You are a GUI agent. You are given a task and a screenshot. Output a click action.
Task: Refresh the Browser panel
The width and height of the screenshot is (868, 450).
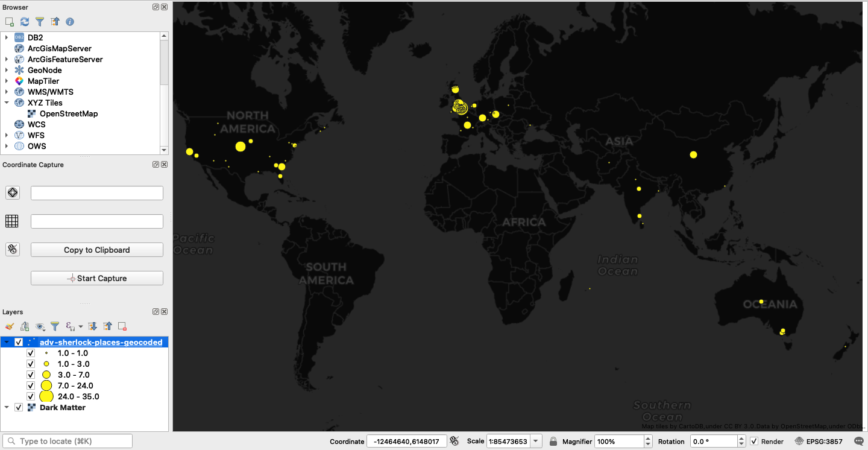click(25, 22)
